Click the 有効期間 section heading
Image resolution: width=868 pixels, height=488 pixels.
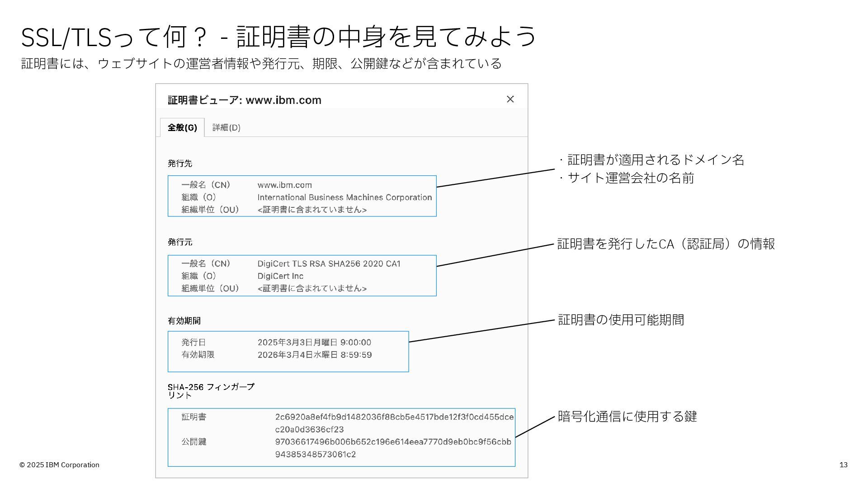coord(184,321)
